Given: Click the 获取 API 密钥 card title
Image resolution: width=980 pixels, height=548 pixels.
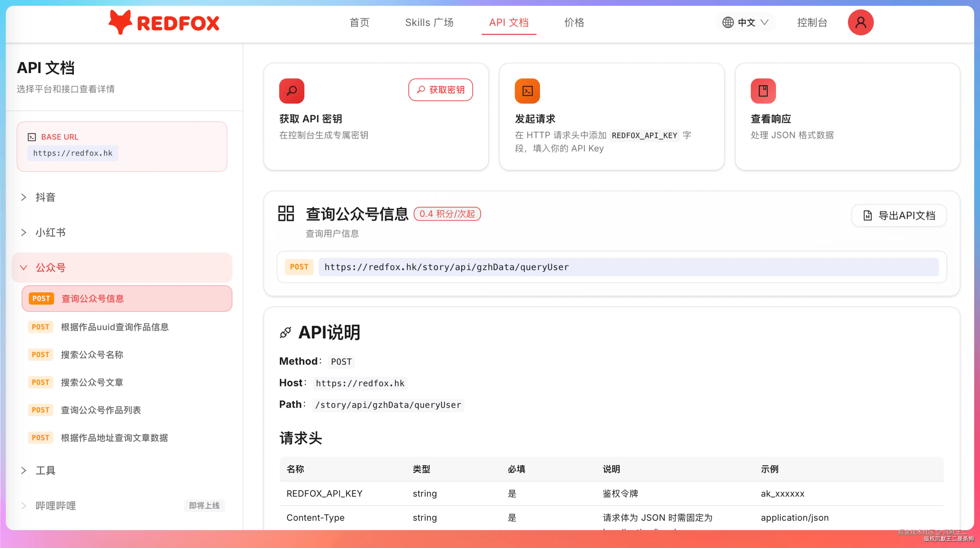Looking at the screenshot, I should [x=310, y=119].
